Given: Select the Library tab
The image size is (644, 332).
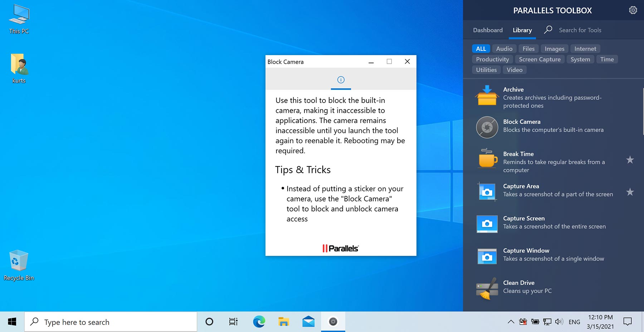Looking at the screenshot, I should (x=522, y=30).
